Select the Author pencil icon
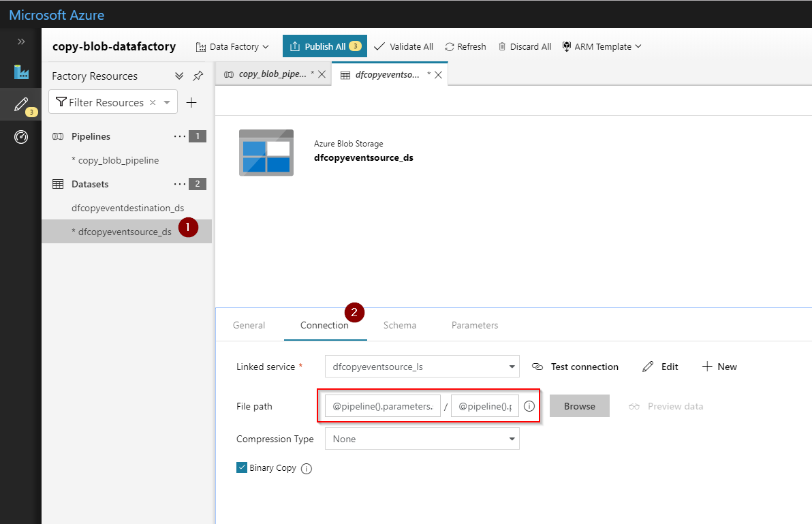Image resolution: width=812 pixels, height=524 pixels. tap(21, 104)
